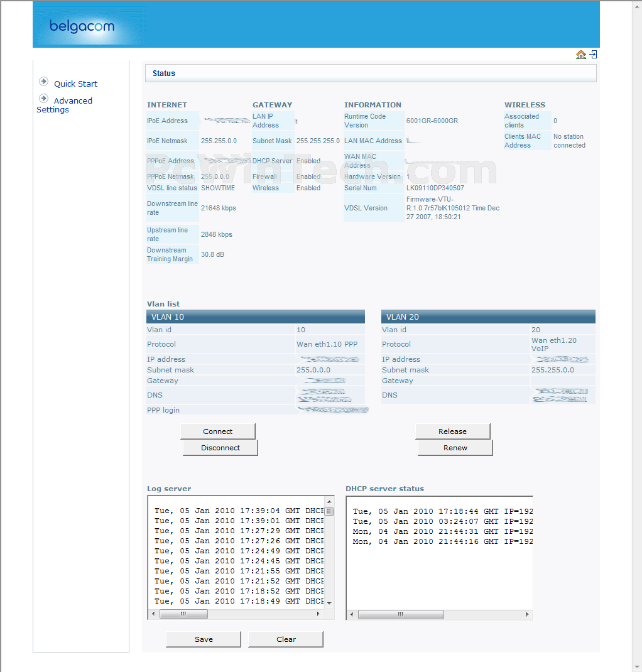Image resolution: width=642 pixels, height=672 pixels.
Task: Click the gateway Subnet Mask 255.255.255.0 value
Action: tap(318, 141)
